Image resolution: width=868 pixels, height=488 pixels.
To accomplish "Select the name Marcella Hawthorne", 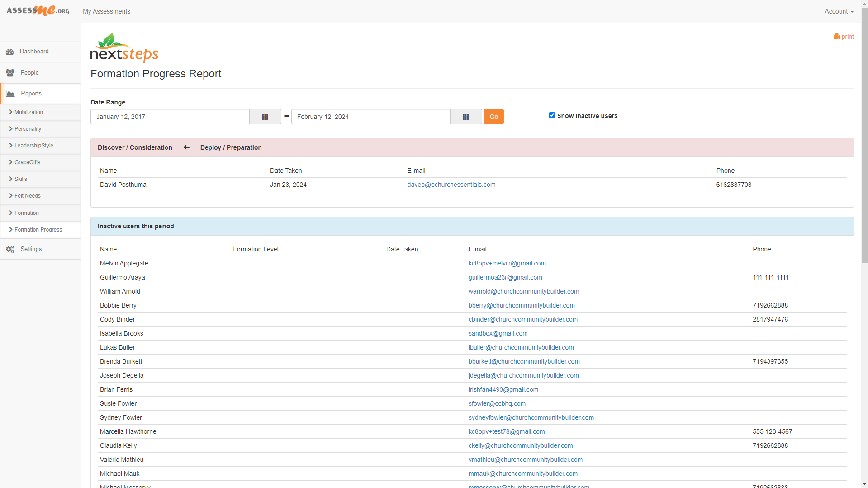I will click(128, 431).
